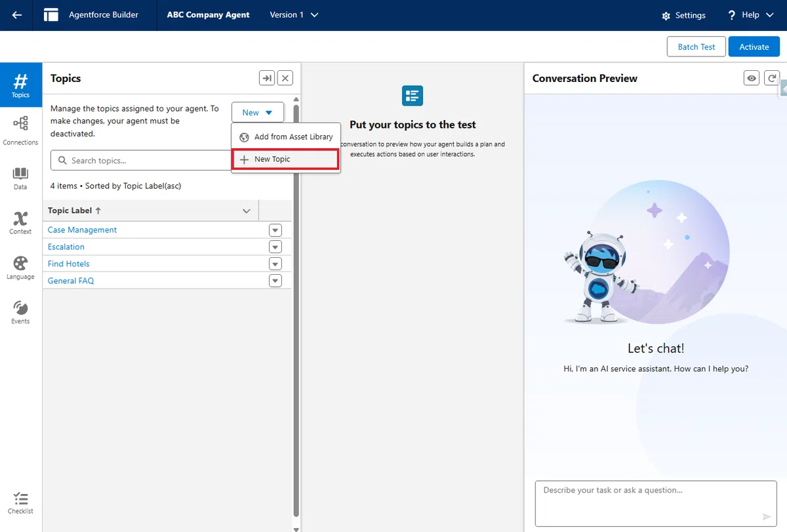Image resolution: width=787 pixels, height=532 pixels.
Task: Click the Agentforce Builder app icon
Action: tap(51, 15)
